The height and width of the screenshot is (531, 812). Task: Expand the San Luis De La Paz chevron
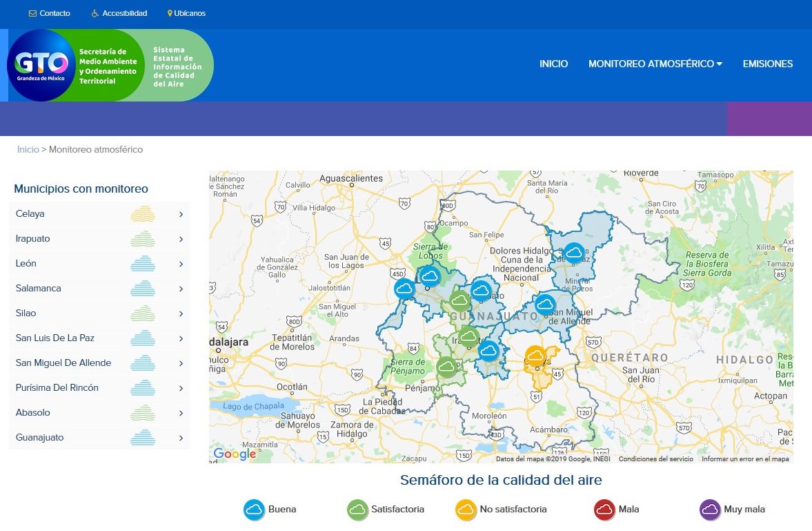click(x=181, y=338)
